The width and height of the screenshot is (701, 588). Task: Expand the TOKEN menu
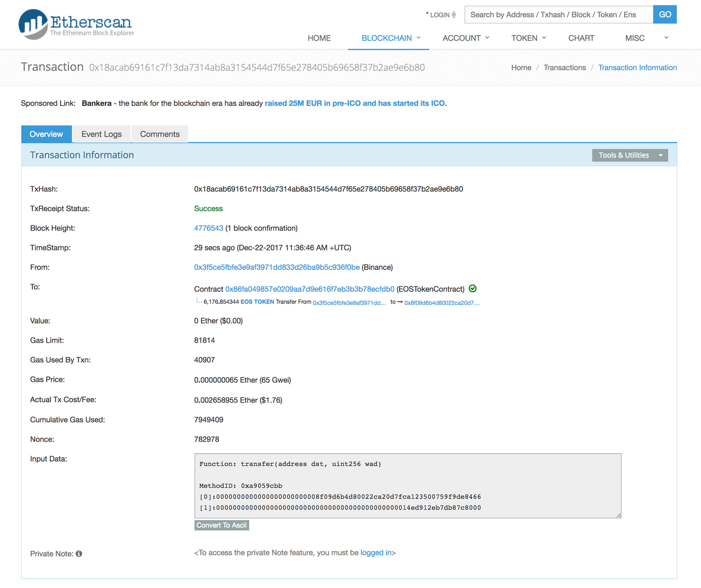(x=528, y=38)
